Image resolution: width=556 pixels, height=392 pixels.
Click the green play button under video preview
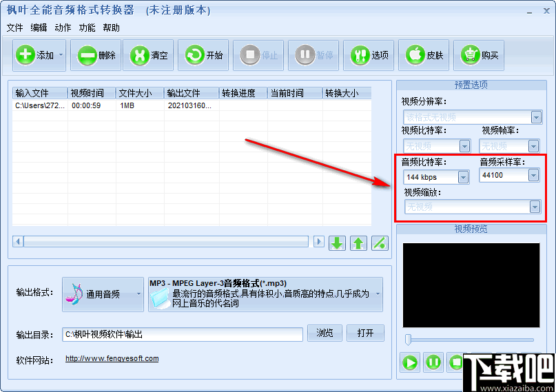[410, 362]
